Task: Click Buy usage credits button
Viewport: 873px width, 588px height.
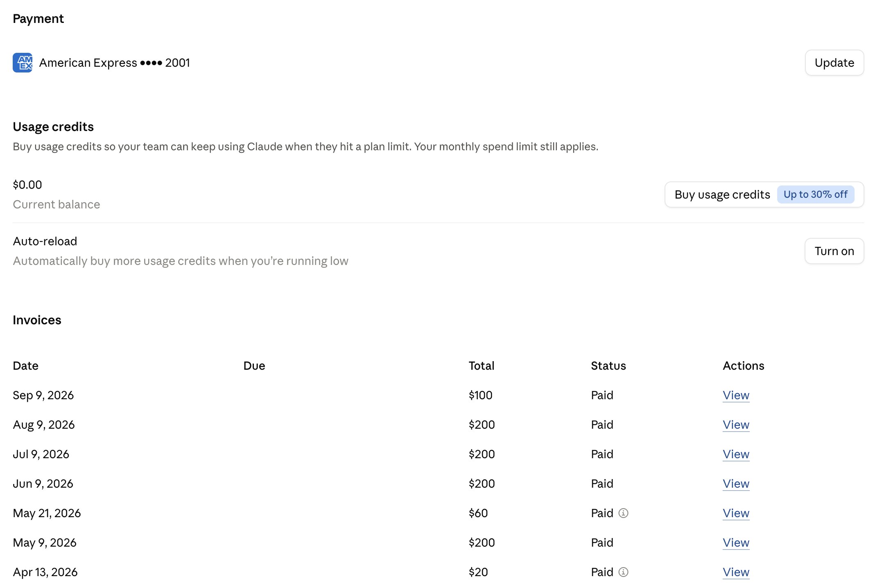Action: click(764, 194)
